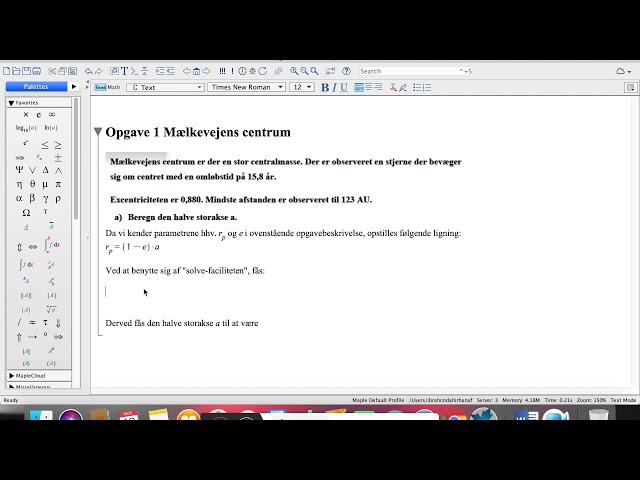640x480 pixels.
Task: Open the highlight color pen icon
Action: (x=403, y=87)
